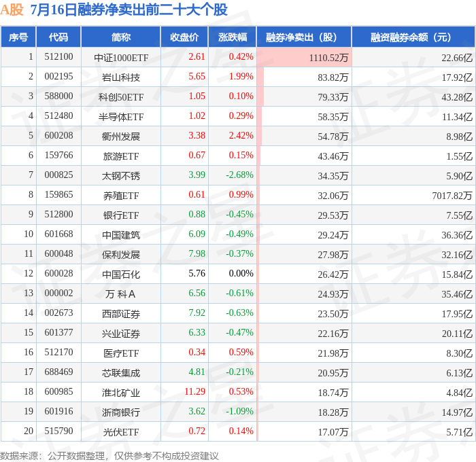This screenshot has width=476, height=462.
Task: Click closing price 5.65
Action: [197, 77]
